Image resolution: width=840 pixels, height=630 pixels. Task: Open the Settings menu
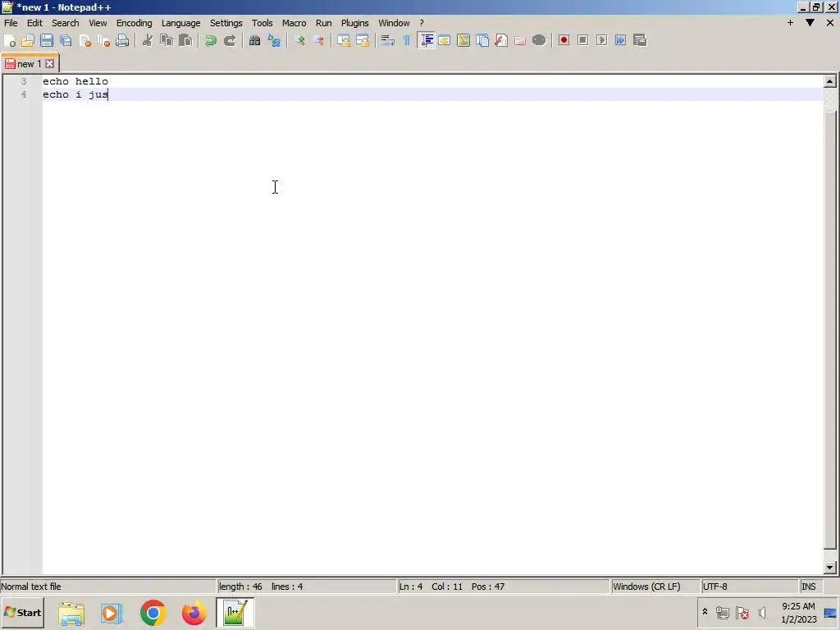(x=226, y=23)
